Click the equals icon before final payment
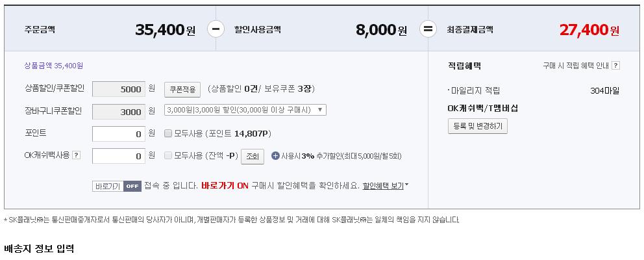644x260 pixels. click(427, 29)
